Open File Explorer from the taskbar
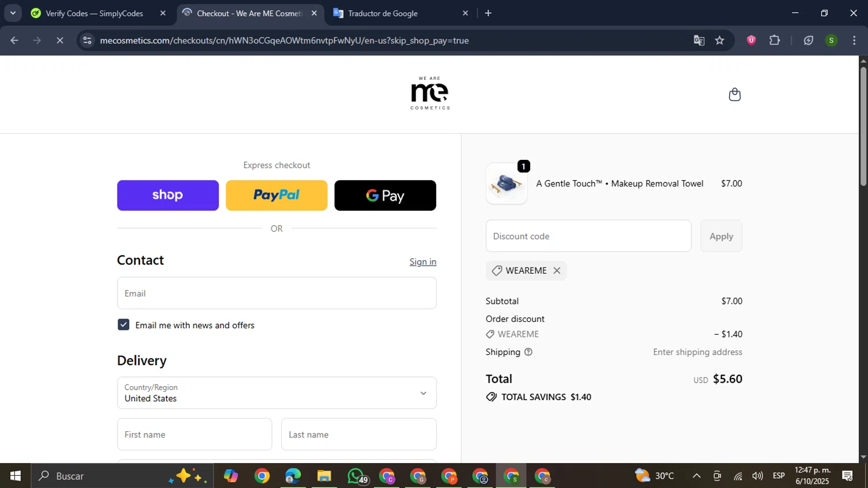This screenshot has width=868, height=488. click(x=324, y=476)
